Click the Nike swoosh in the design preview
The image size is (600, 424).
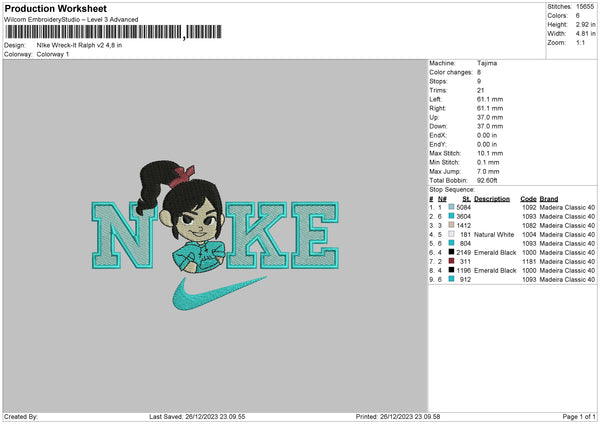[x=218, y=294]
